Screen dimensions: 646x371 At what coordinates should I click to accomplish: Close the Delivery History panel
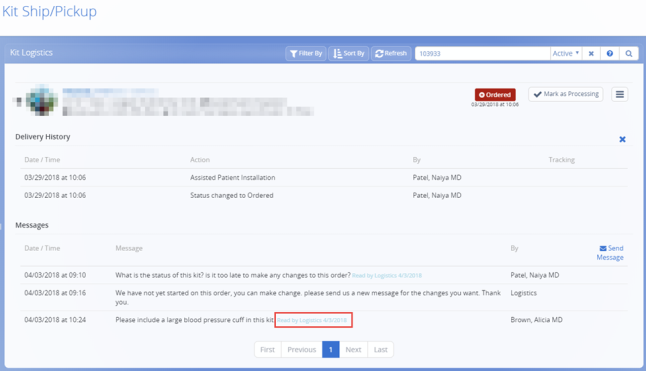(x=622, y=139)
